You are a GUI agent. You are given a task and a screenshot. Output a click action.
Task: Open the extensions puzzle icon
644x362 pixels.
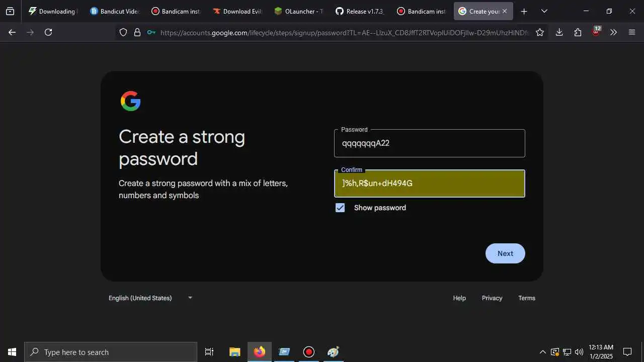[x=578, y=32]
